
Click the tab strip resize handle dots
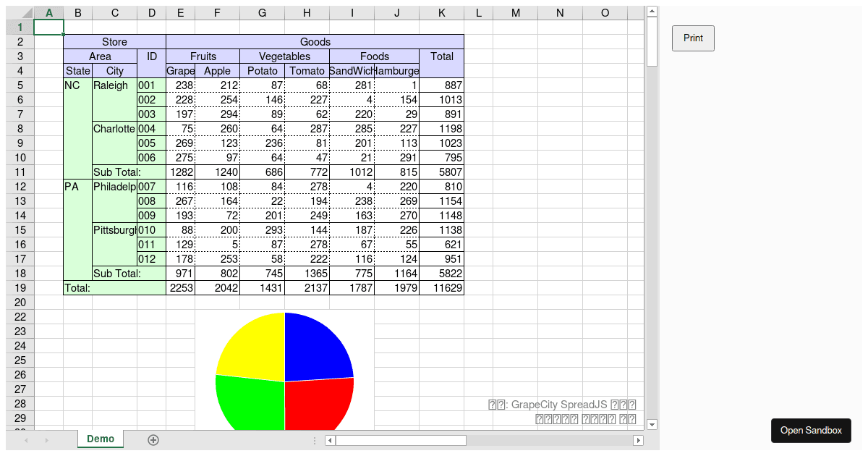[314, 440]
